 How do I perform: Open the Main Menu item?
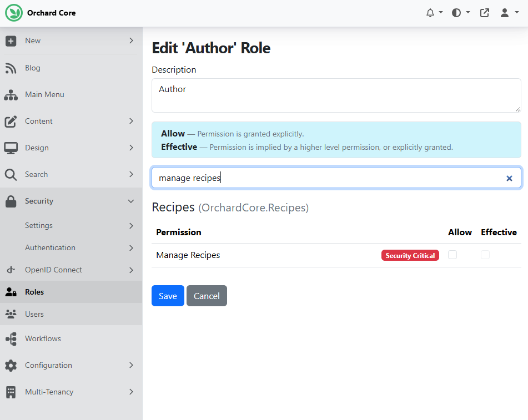coord(71,94)
